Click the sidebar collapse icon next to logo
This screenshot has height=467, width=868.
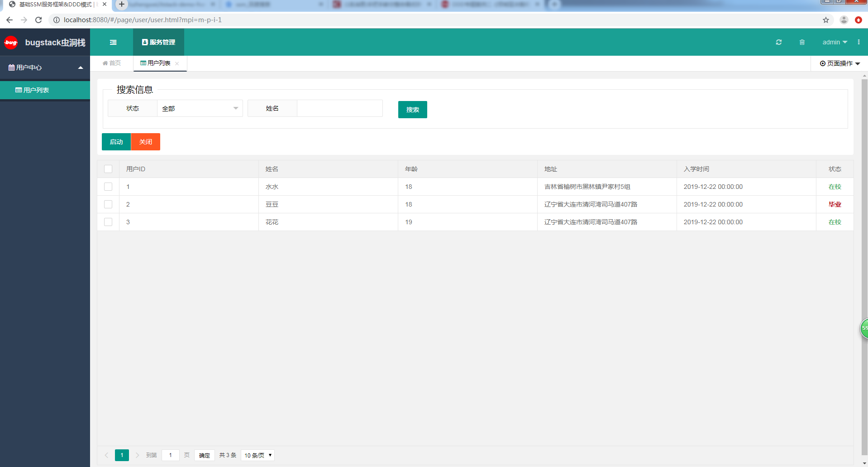tap(113, 42)
